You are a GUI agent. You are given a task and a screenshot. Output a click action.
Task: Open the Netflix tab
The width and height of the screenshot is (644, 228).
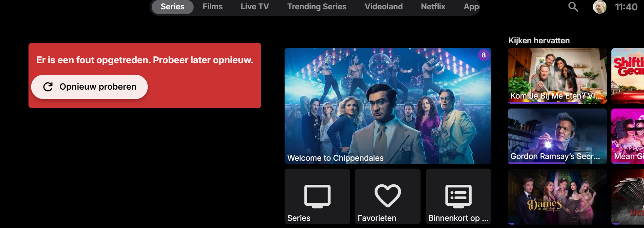pos(433,7)
